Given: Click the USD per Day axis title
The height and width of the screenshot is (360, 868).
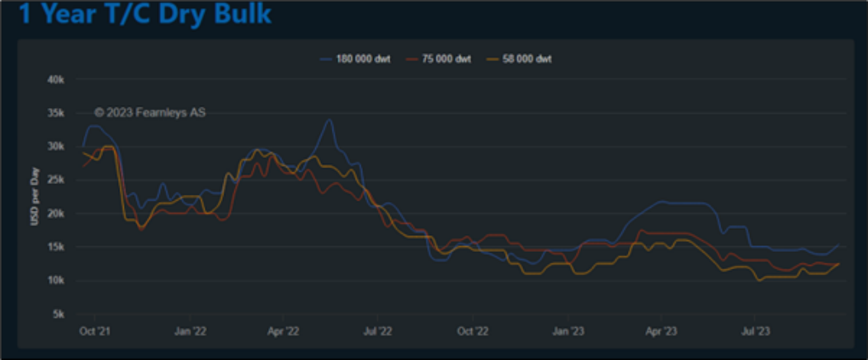Looking at the screenshot, I should point(35,197).
